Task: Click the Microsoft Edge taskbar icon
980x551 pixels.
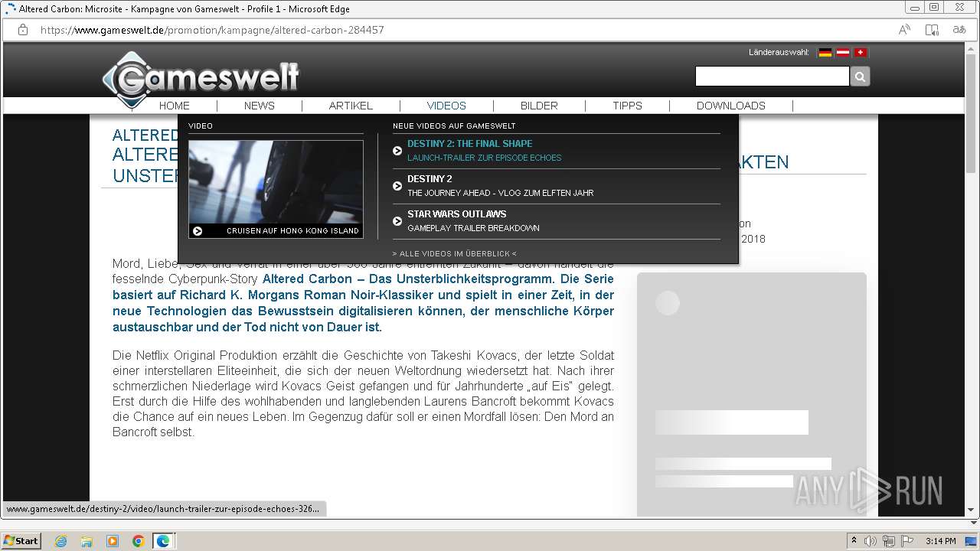Action: click(x=163, y=541)
